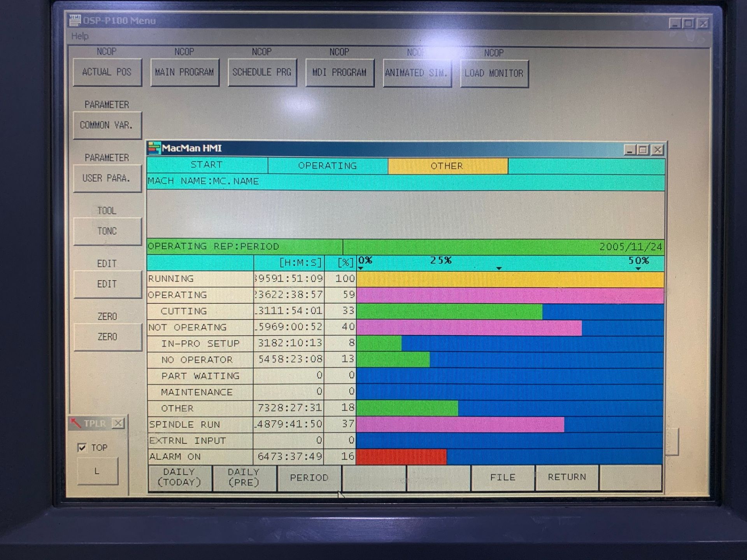Click the OSP-P100 Menu title icon
This screenshot has height=560, width=747.
pos(75,20)
